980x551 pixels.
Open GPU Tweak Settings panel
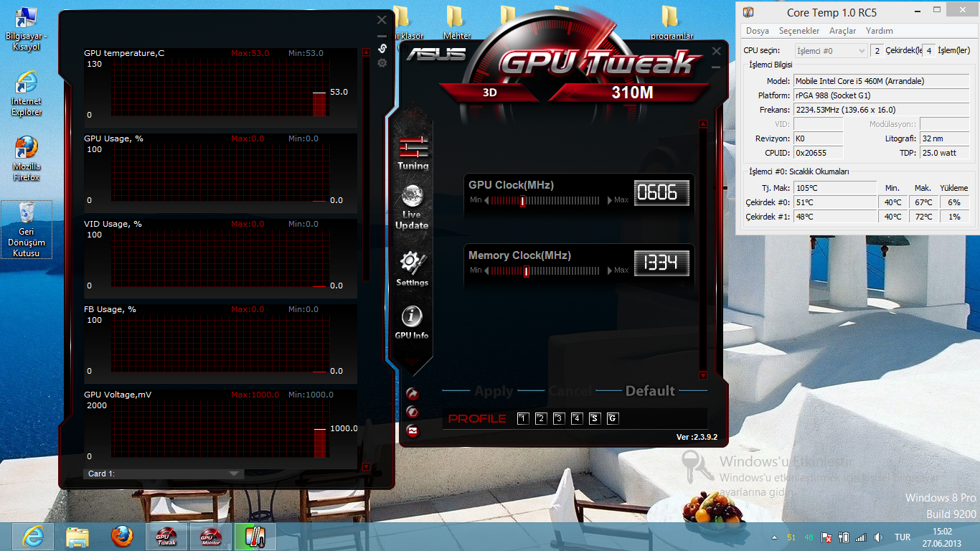pos(412,268)
